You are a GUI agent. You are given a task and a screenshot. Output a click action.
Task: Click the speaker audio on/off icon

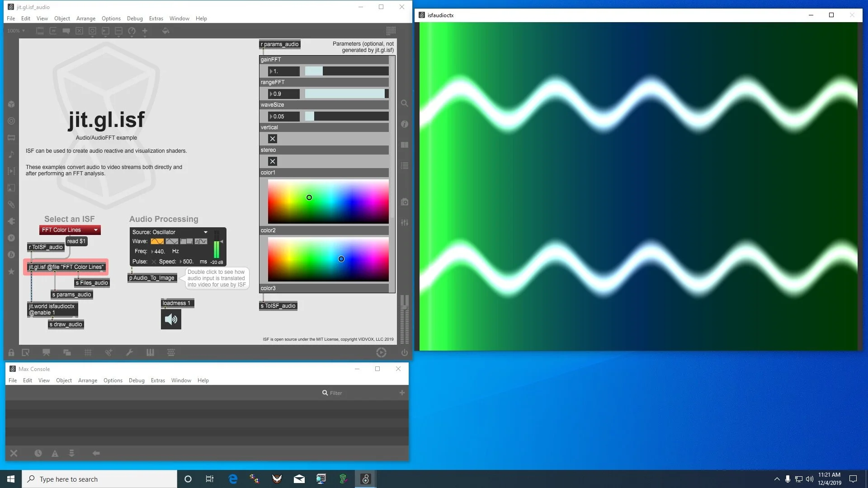coord(171,319)
